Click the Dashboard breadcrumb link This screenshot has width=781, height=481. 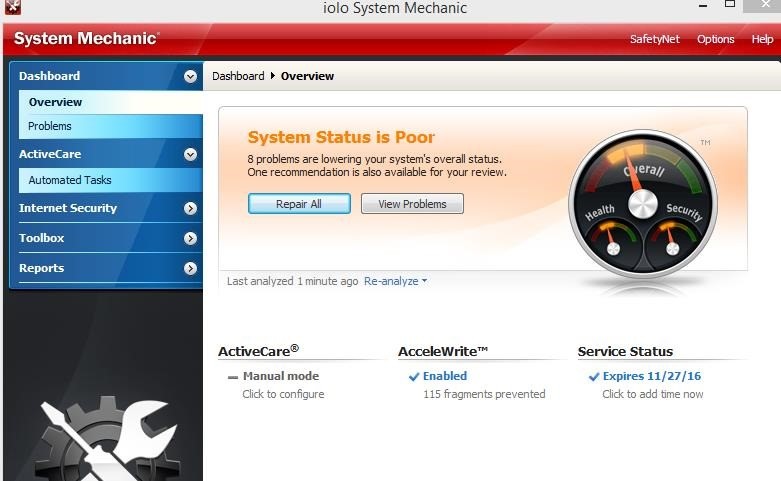[x=238, y=76]
